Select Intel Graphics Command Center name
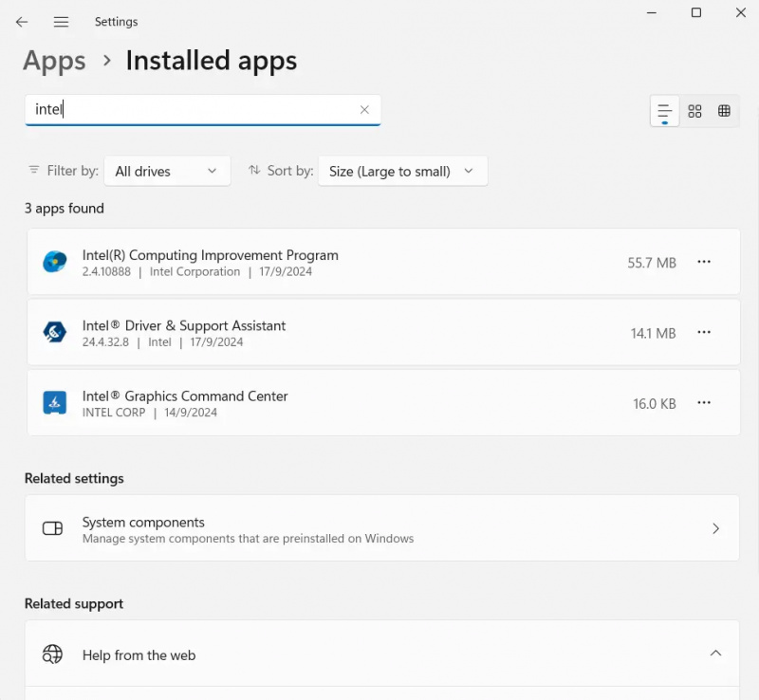The height and width of the screenshot is (700, 759). pos(185,396)
